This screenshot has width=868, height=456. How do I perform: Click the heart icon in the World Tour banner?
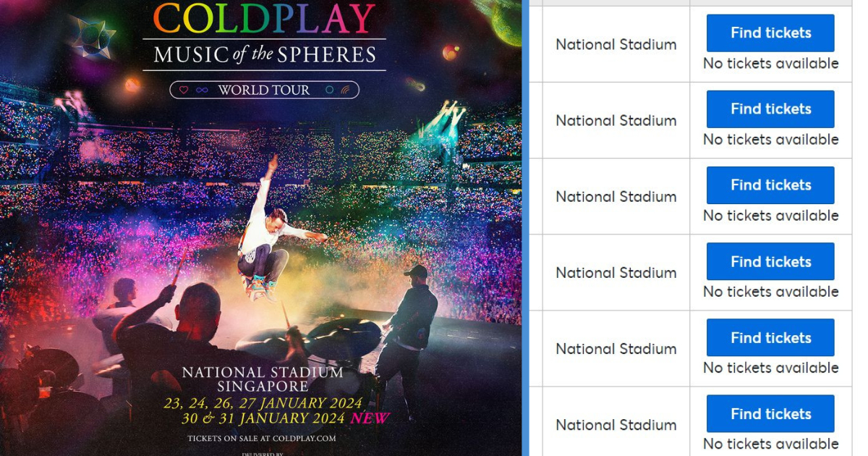click(184, 90)
